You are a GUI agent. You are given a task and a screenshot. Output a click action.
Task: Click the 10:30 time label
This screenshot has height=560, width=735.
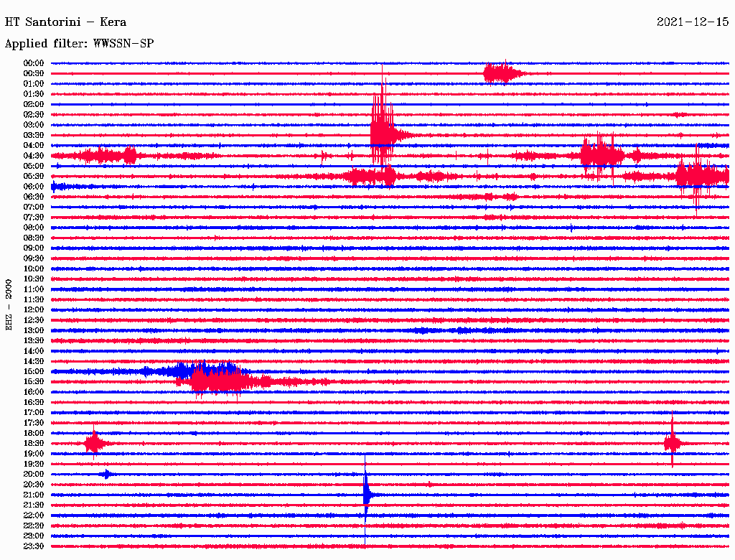[x=34, y=279]
